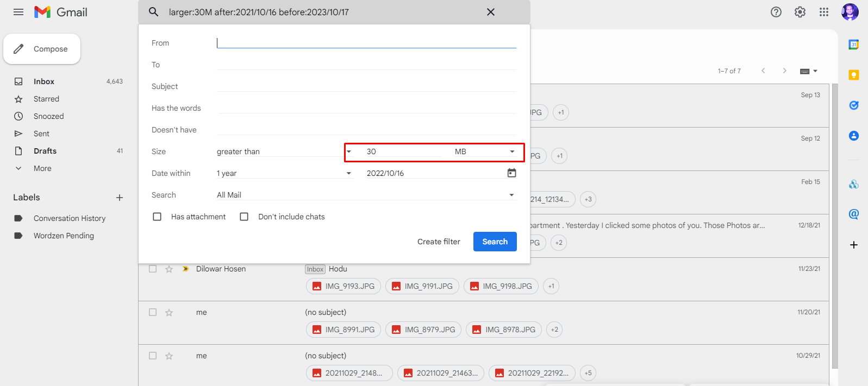868x386 pixels.
Task: Click the Gmail settings gear icon
Action: (800, 12)
